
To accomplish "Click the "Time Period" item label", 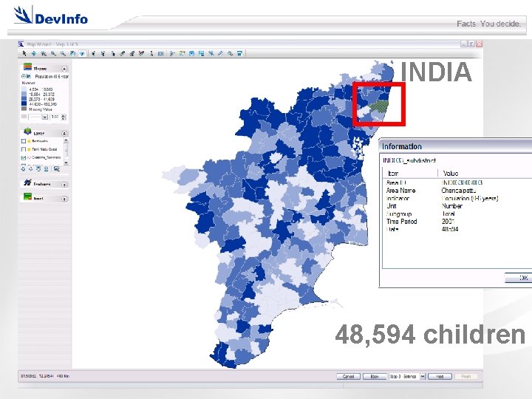I will click(x=402, y=221).
